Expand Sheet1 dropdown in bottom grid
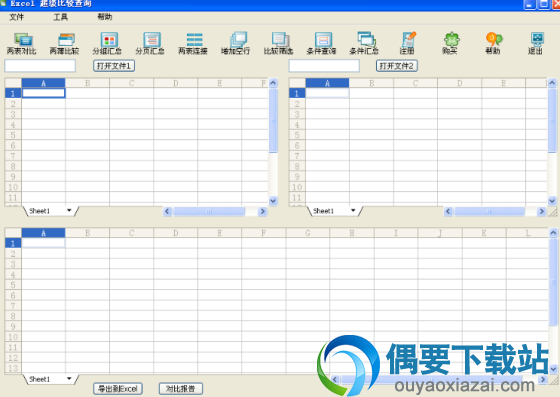Viewport: 560px width, 397px height. pyautogui.click(x=69, y=379)
